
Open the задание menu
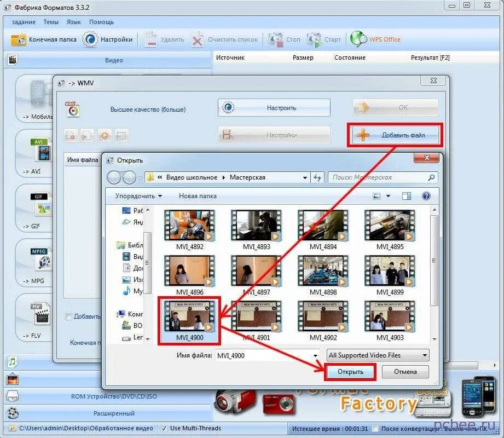pyautogui.click(x=24, y=22)
